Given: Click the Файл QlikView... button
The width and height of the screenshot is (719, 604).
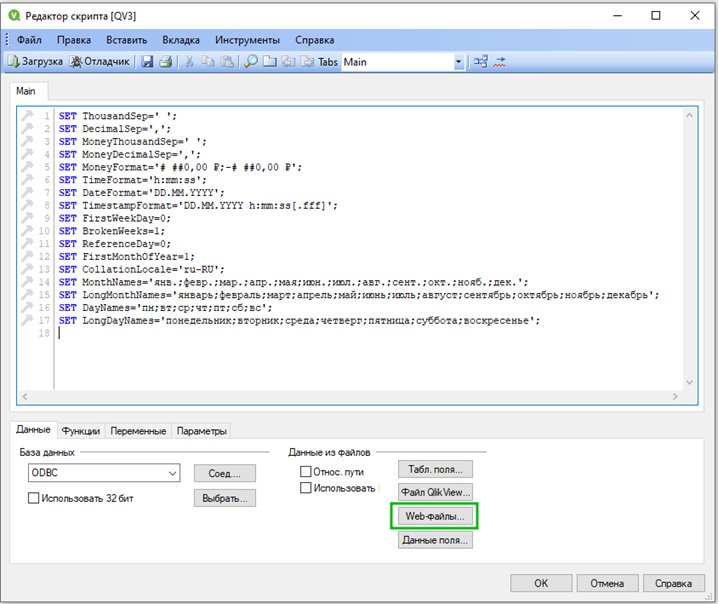Looking at the screenshot, I should (x=435, y=492).
